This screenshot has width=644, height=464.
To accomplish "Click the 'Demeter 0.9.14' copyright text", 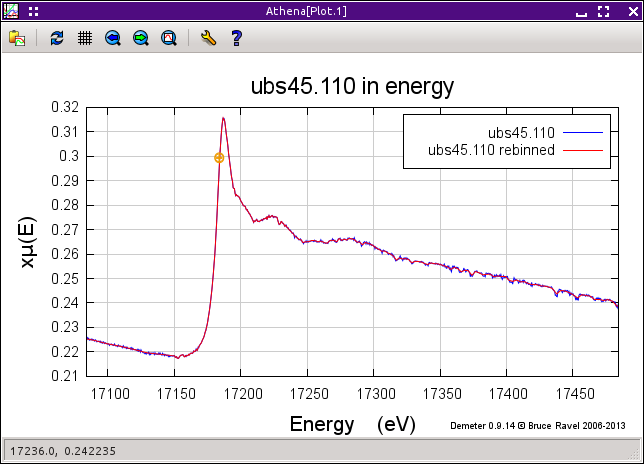I will 538,426.
